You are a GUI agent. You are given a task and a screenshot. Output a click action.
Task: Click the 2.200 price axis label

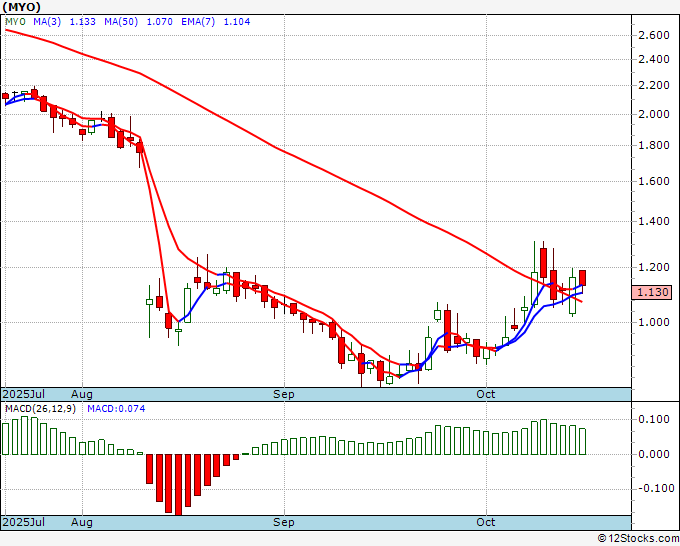coord(654,85)
